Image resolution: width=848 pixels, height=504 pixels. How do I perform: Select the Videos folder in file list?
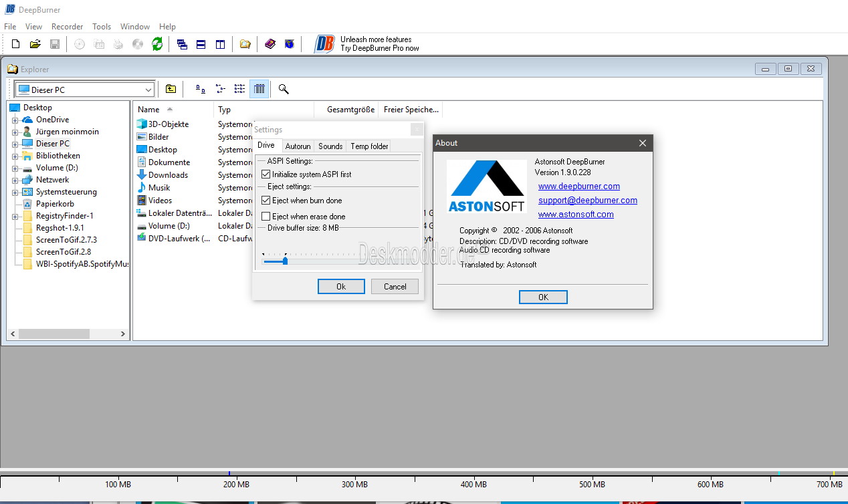tap(154, 201)
